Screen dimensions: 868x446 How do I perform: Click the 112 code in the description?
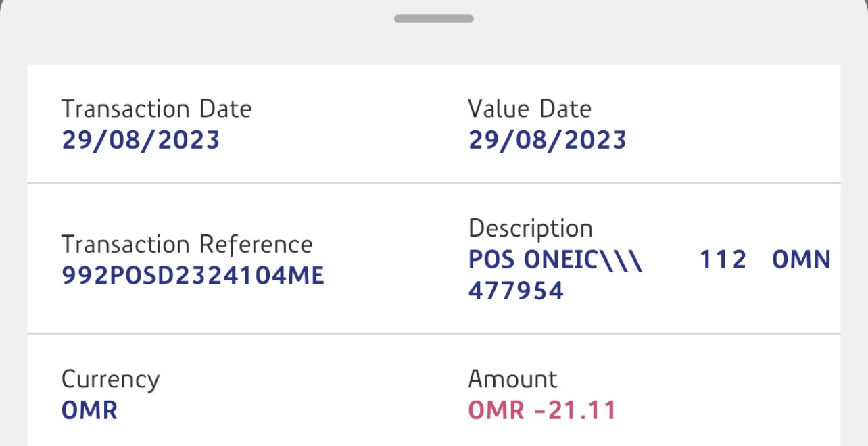723,259
